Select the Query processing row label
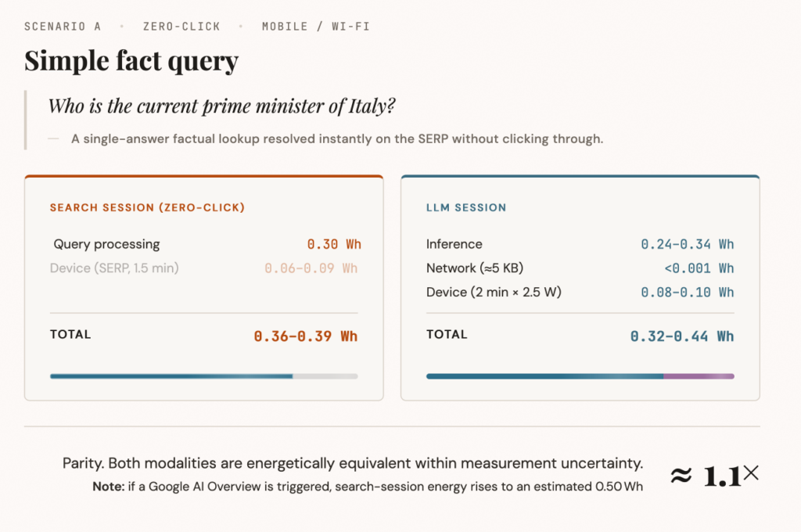Viewport: 801px width, 532px height. point(106,244)
